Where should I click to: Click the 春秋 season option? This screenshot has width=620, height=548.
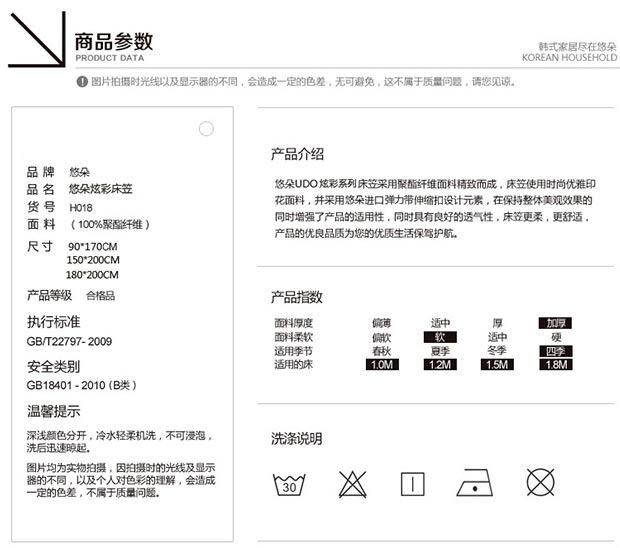[x=382, y=351]
